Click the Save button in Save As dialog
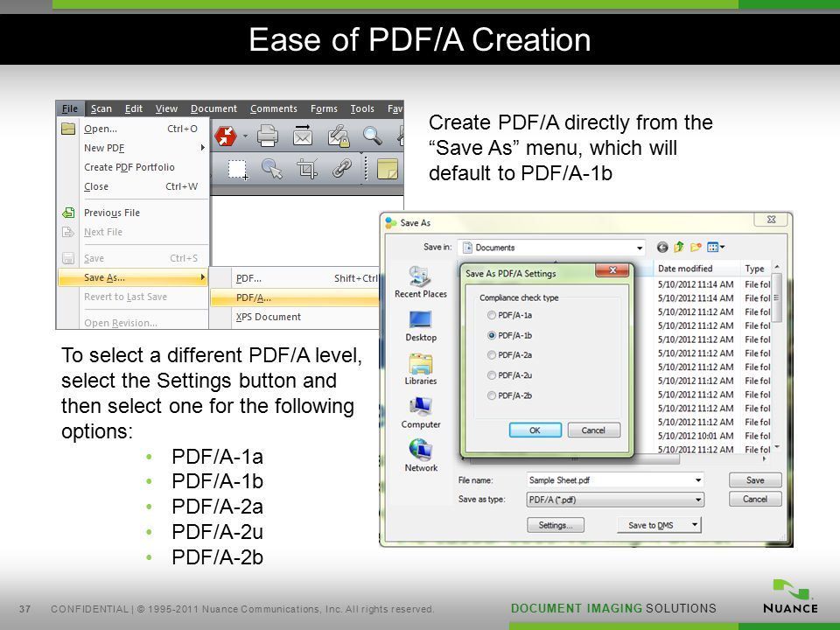Viewport: 840px width, 630px height. (755, 480)
